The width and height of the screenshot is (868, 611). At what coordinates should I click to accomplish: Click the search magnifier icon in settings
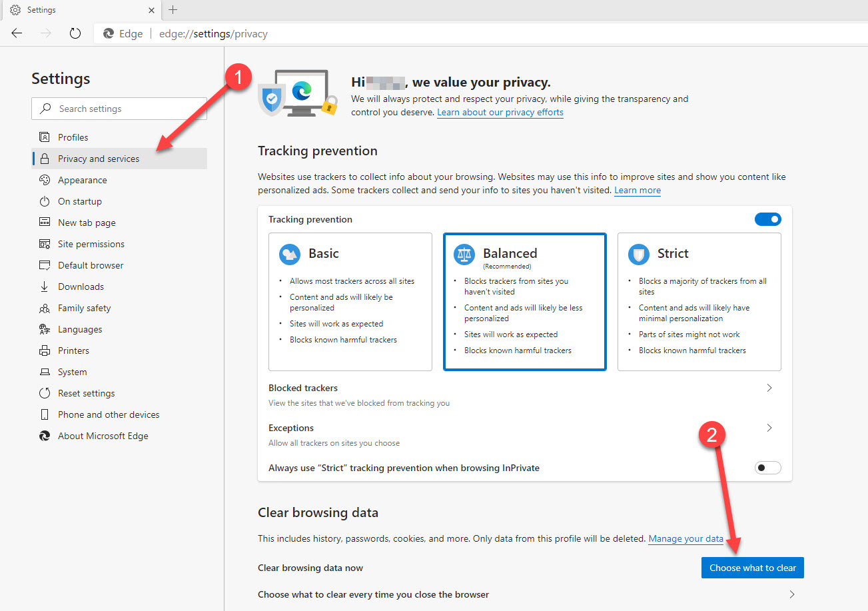pos(46,109)
